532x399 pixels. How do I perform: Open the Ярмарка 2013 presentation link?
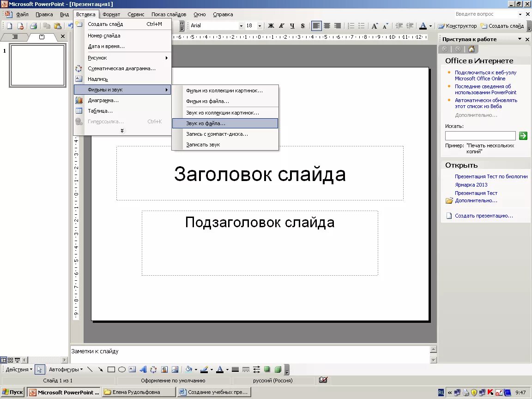tap(471, 184)
